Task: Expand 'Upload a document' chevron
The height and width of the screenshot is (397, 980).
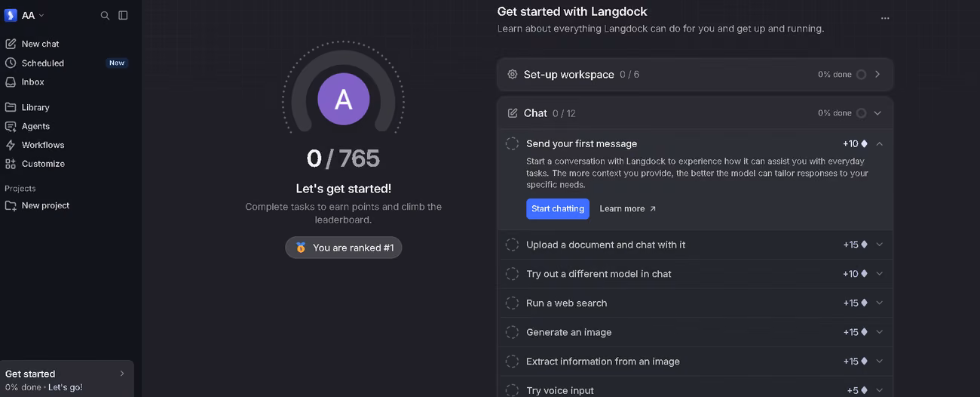Action: [x=879, y=245]
